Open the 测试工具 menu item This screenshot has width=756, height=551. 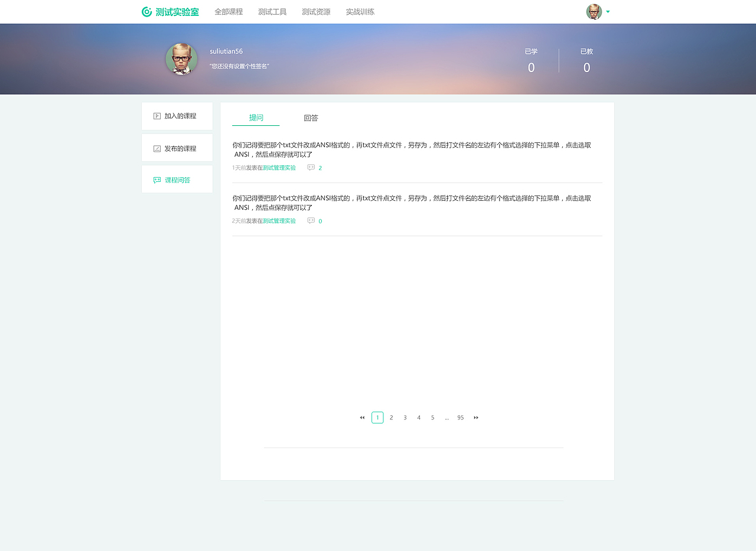272,11
